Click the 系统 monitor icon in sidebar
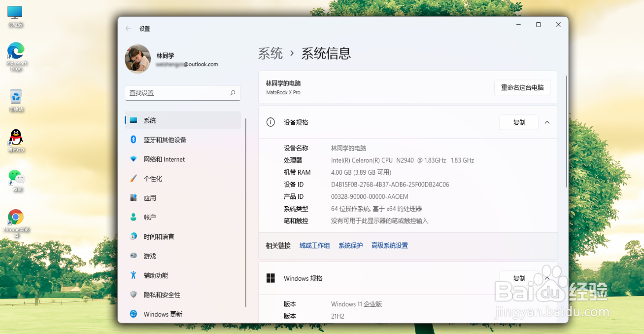644x334 pixels. [134, 120]
